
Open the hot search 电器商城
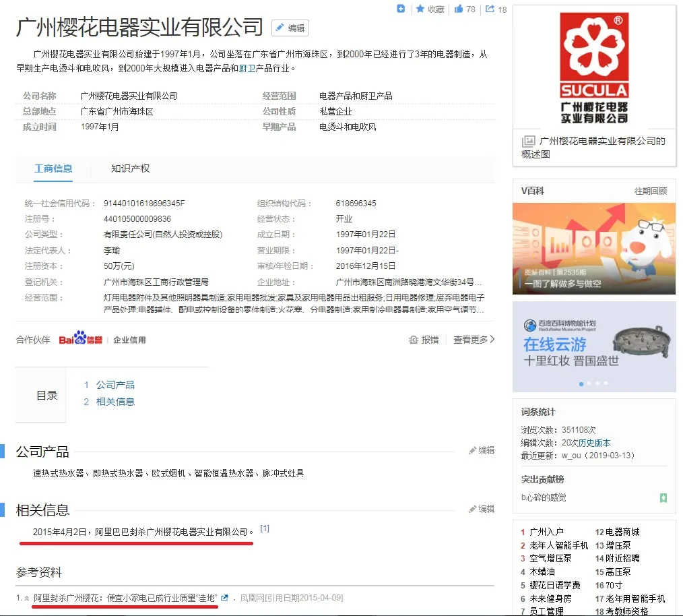point(622,532)
